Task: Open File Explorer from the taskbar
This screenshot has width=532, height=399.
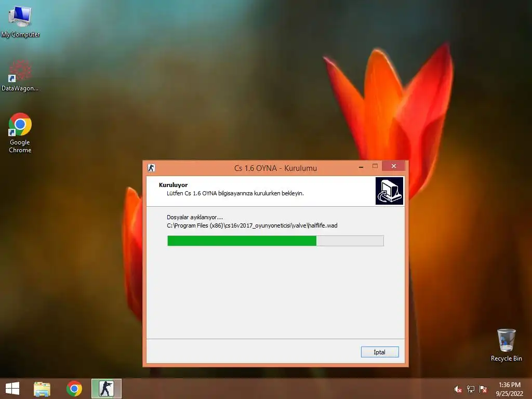Action: [x=42, y=389]
